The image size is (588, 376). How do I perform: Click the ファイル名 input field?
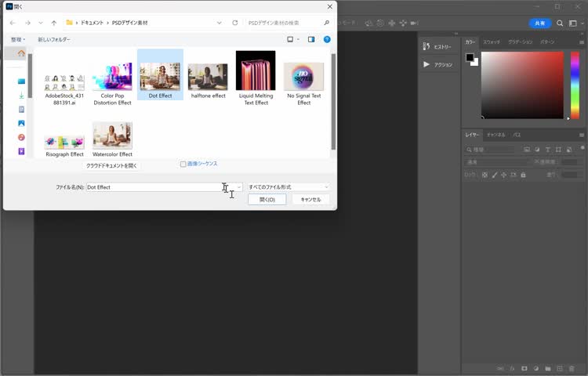pyautogui.click(x=161, y=187)
